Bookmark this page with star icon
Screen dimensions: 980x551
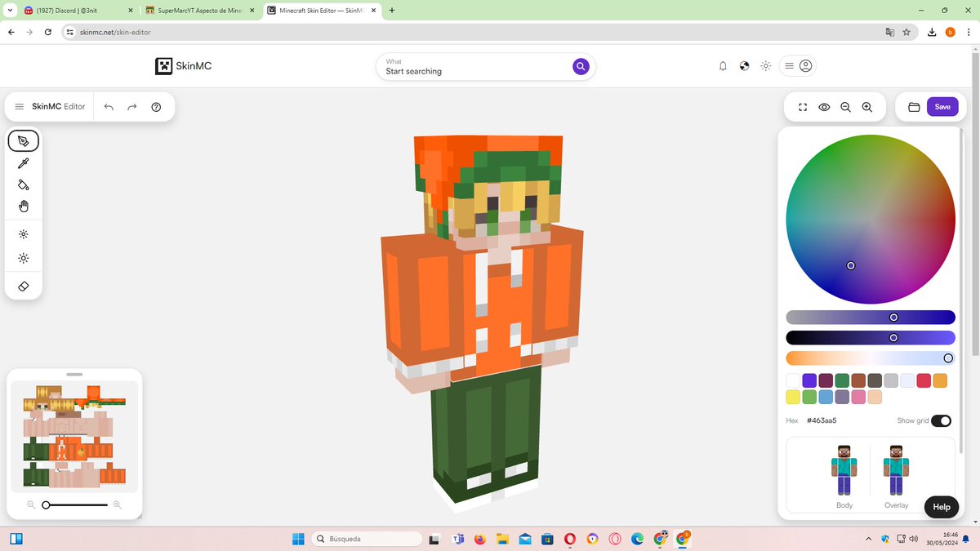click(907, 32)
